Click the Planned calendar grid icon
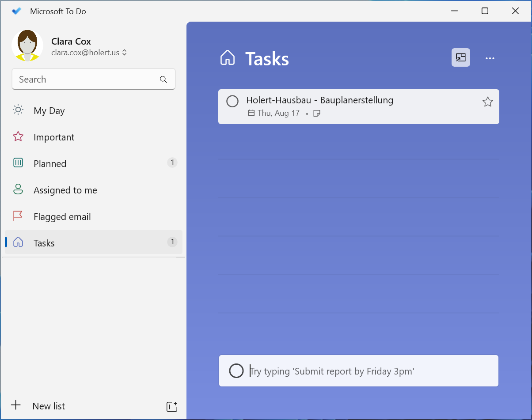This screenshot has width=532, height=420. [18, 163]
